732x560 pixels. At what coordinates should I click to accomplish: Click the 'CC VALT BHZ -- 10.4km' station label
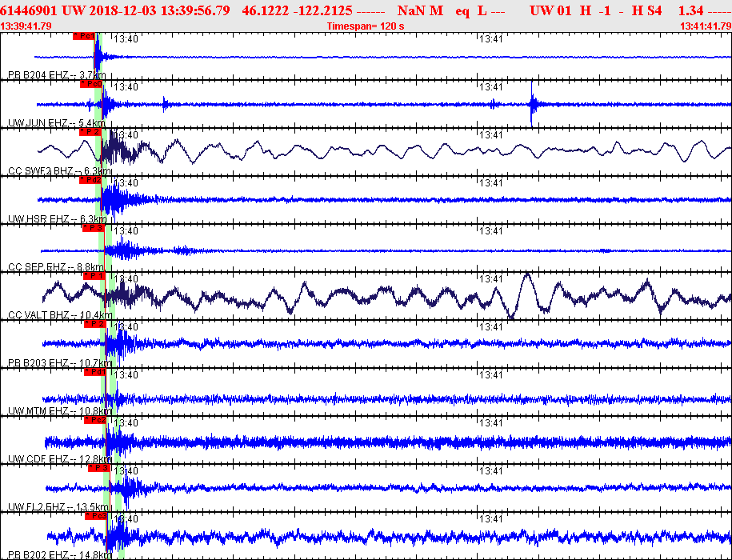coord(60,315)
